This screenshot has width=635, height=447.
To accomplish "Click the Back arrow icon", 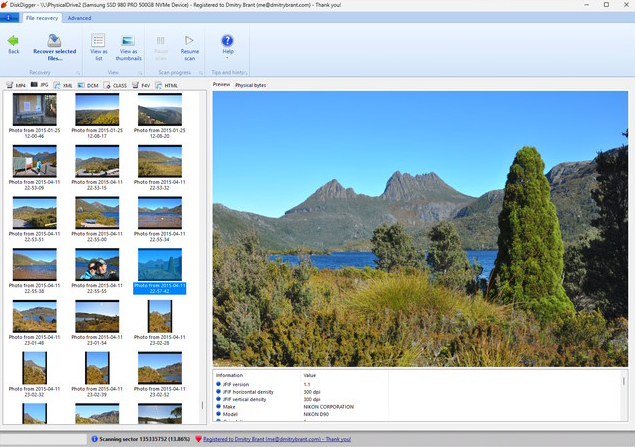I will click(x=13, y=40).
